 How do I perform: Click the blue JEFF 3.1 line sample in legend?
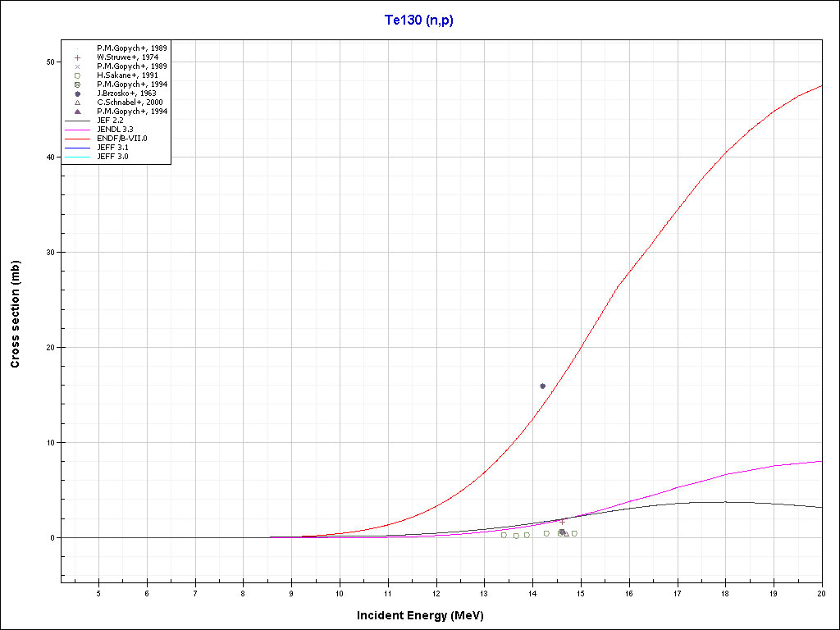click(x=77, y=148)
